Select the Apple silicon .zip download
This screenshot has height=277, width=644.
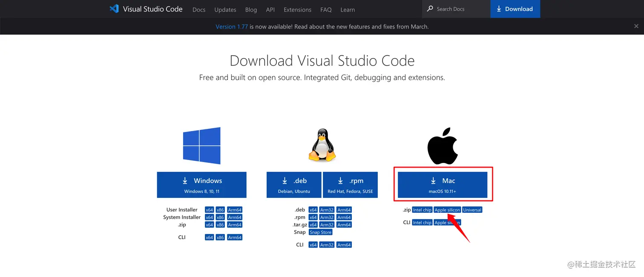[x=447, y=210]
